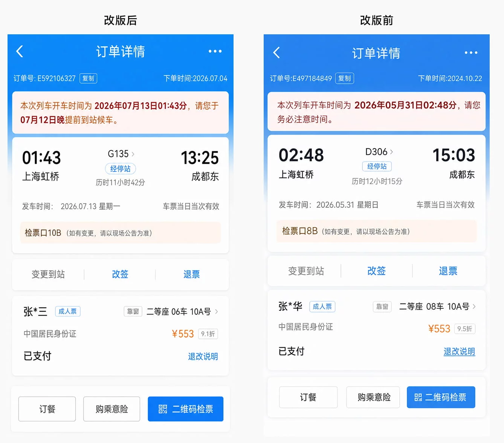This screenshot has width=504, height=443.
Task: Go back in the 改版前 order details screen
Action: click(x=276, y=52)
